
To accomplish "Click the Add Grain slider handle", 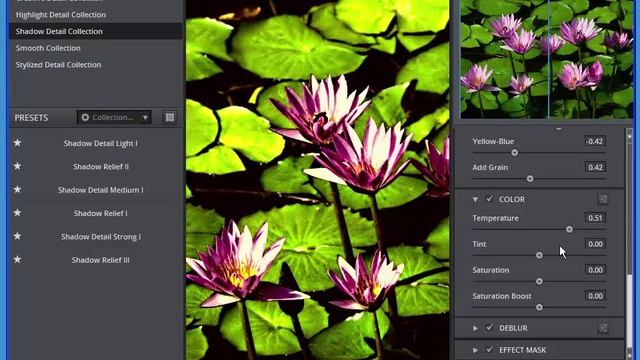I will point(530,179).
